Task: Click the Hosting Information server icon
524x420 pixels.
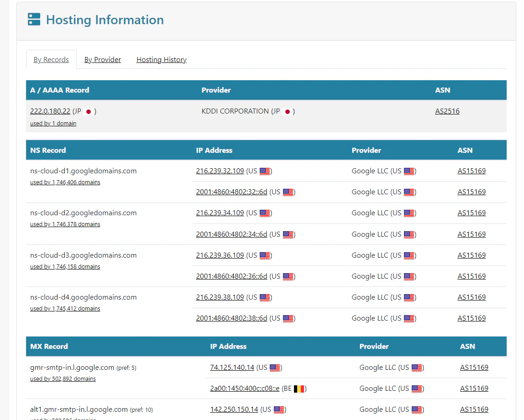Action: (34, 19)
